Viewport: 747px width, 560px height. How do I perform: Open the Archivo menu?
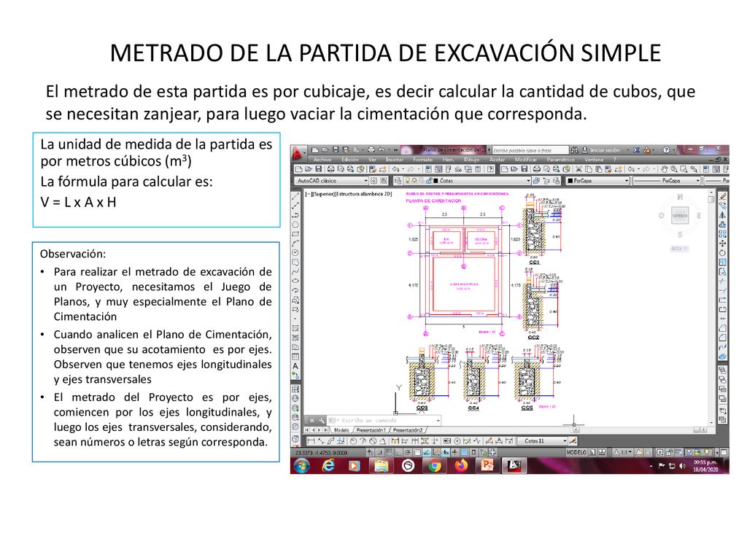point(322,160)
